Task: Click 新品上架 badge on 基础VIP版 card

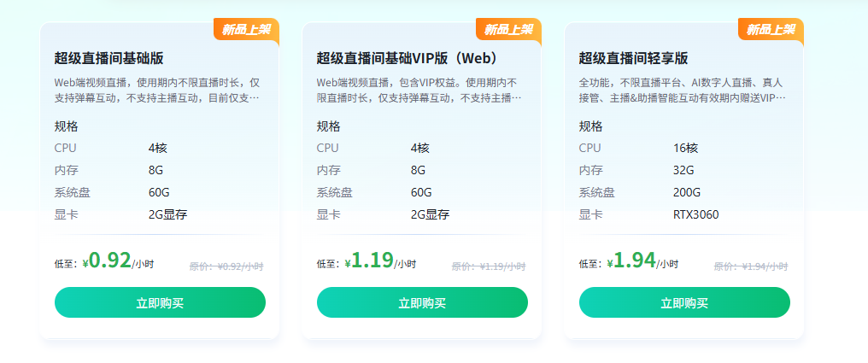Action: [508, 30]
